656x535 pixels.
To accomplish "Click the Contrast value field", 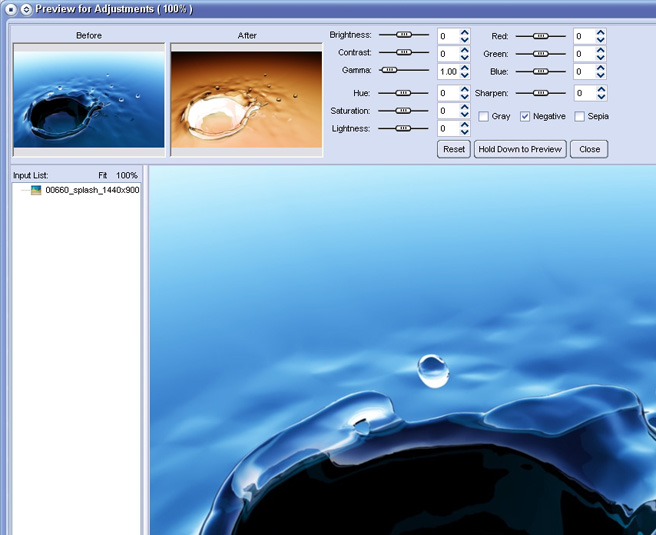I will [x=448, y=54].
